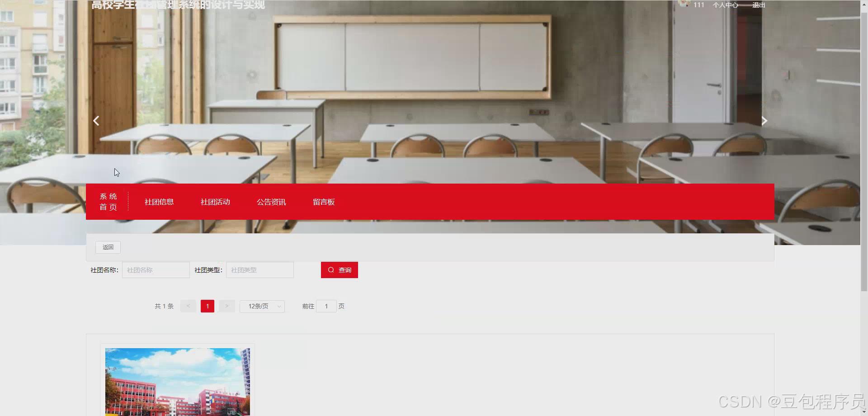
Task: Go to the next results page arrow
Action: [x=227, y=306]
